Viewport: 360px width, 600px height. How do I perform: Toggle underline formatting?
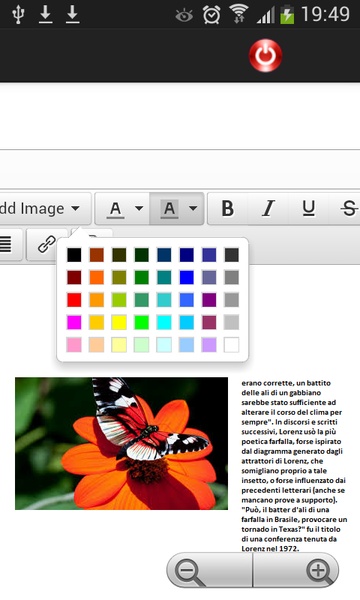point(309,209)
